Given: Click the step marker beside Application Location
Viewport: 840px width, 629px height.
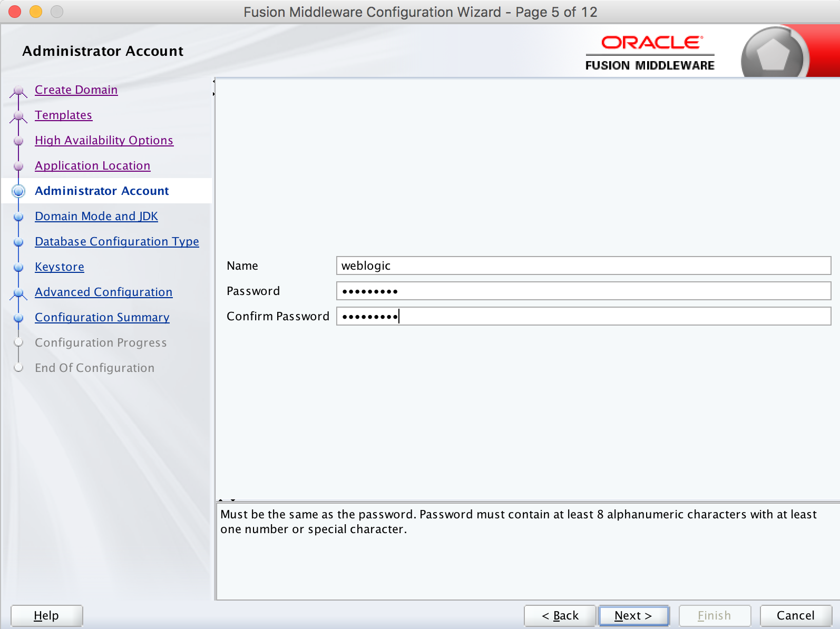Looking at the screenshot, I should [18, 166].
